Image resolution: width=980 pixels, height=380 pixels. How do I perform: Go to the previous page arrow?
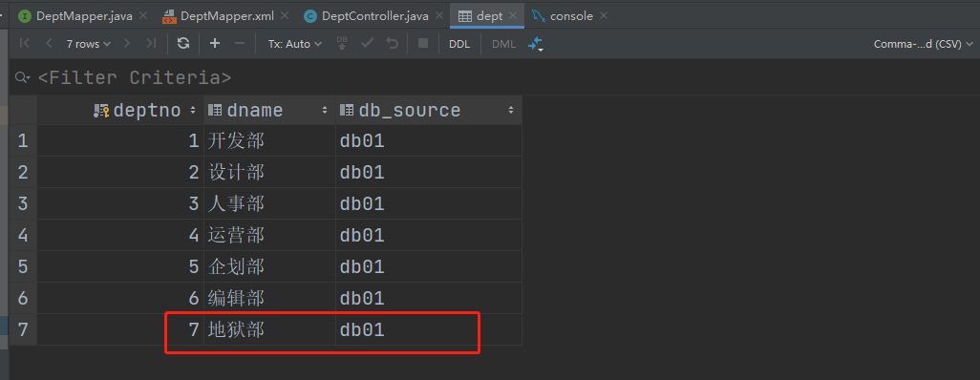[x=49, y=43]
